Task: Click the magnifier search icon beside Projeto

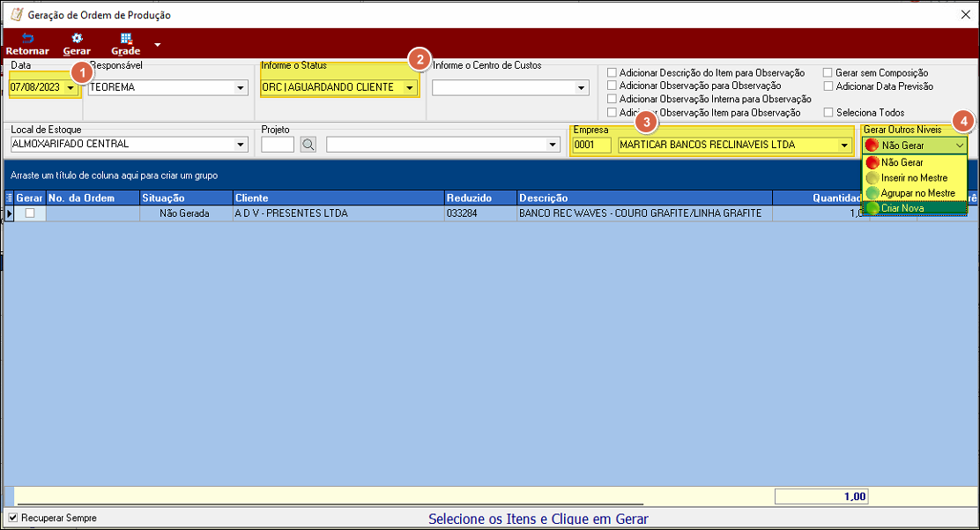Action: coord(308,145)
